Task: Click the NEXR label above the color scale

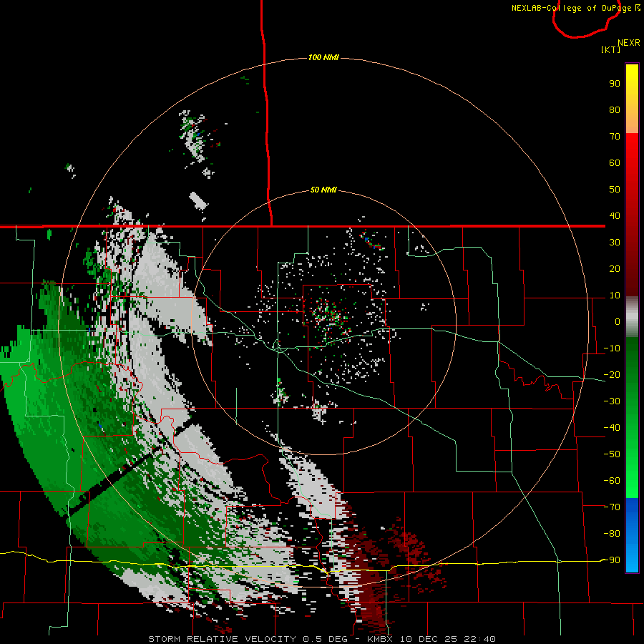Action: click(628, 43)
